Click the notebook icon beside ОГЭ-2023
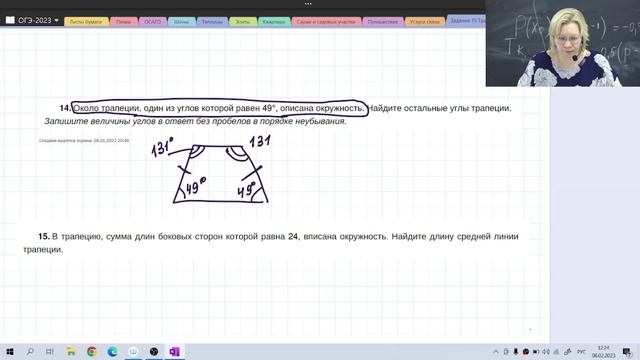 pyautogui.click(x=10, y=20)
